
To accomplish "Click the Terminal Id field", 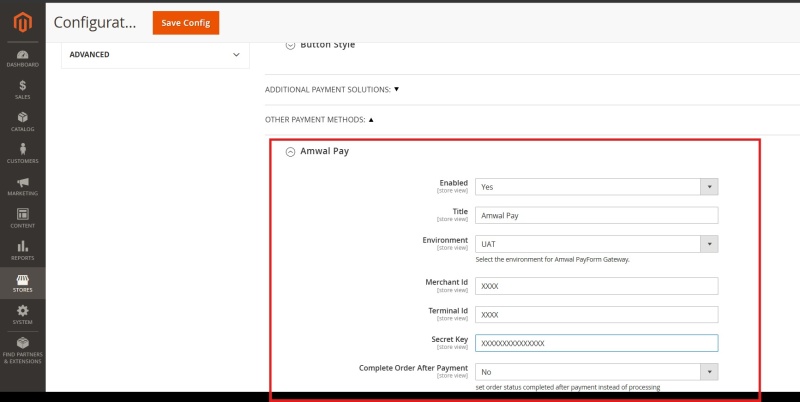I will 596,315.
